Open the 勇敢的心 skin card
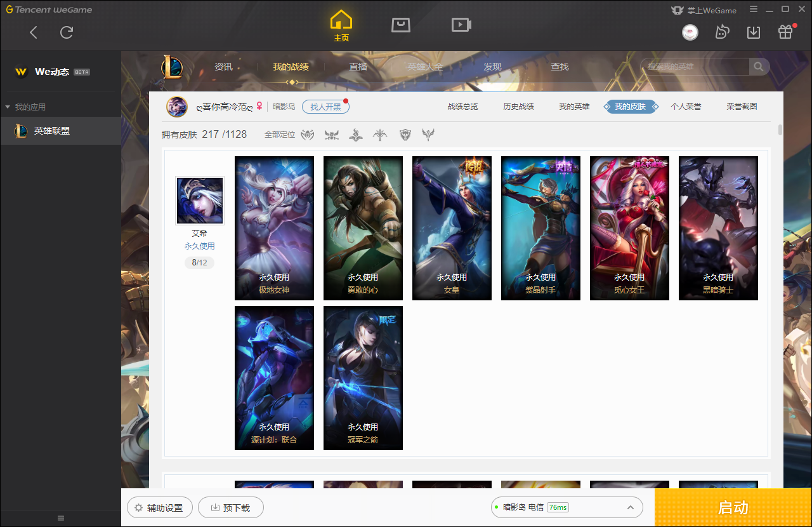812x527 pixels. click(x=363, y=228)
